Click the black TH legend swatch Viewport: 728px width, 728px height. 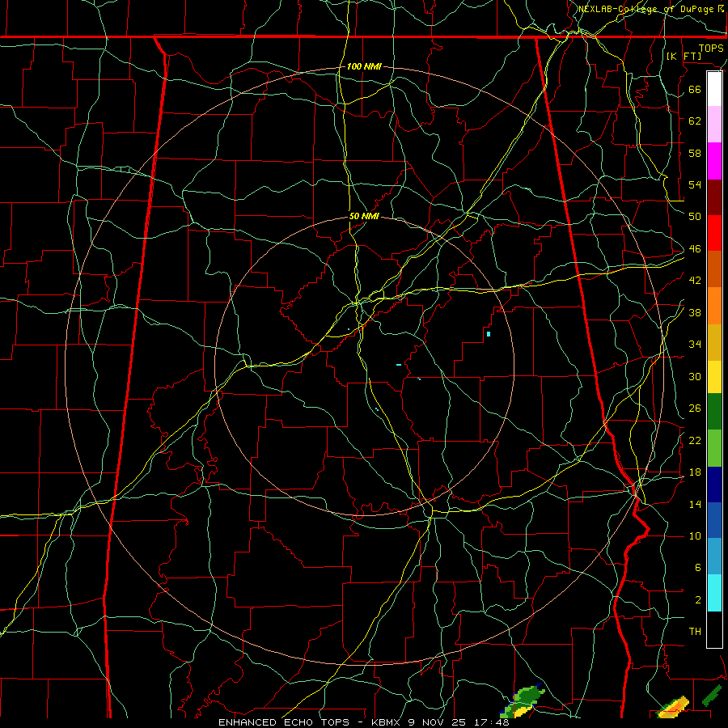714,629
